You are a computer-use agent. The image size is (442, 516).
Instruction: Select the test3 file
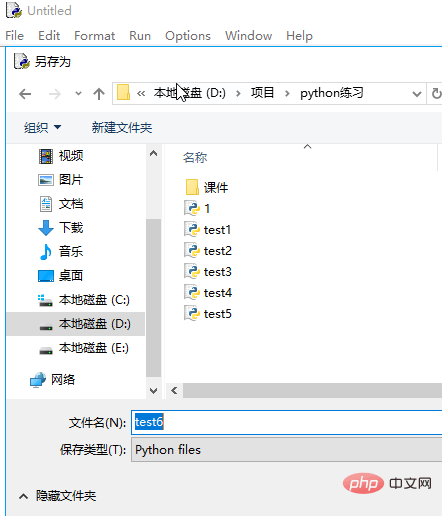(x=217, y=272)
